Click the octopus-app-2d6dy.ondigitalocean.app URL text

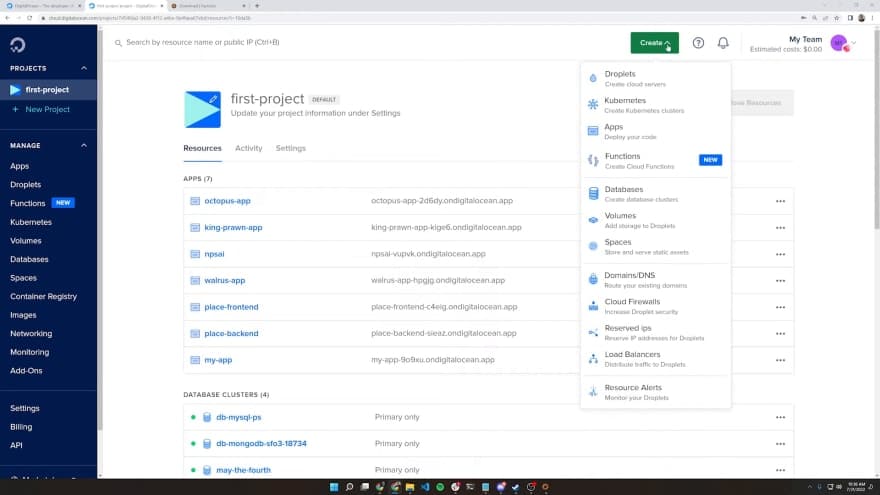442,201
